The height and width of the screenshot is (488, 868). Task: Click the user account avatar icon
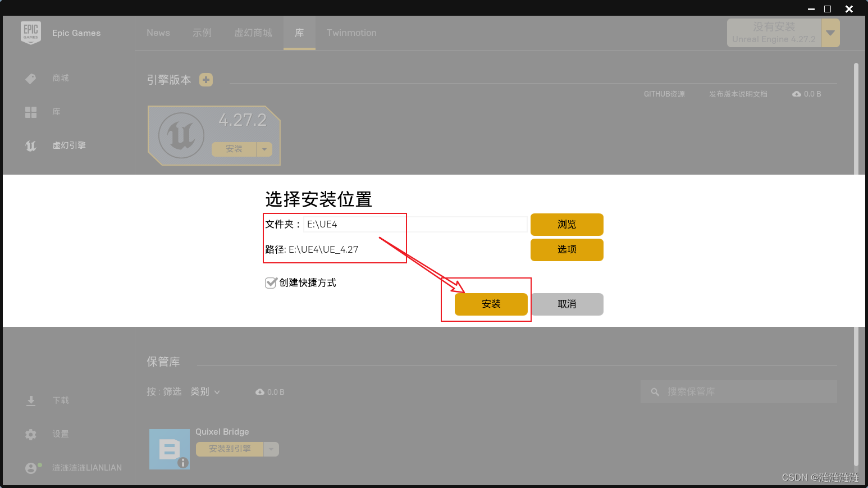[31, 468]
